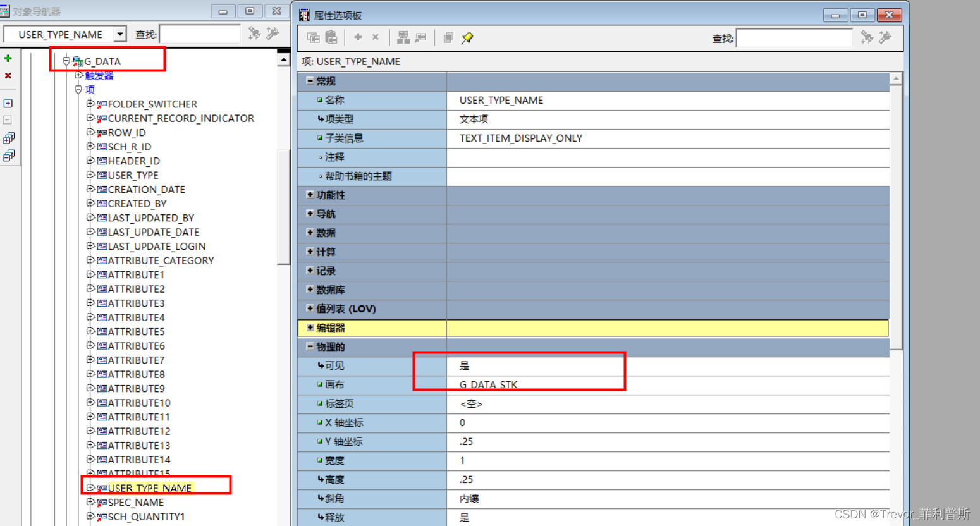Screen dimensions: 980x526
Task: Delete the selected object using the red X icon
Action: click(8, 76)
